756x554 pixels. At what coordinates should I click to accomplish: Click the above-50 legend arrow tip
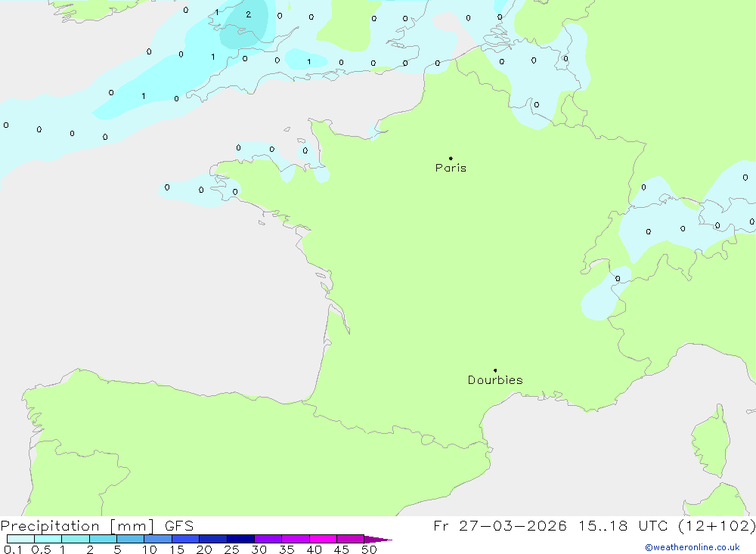pyautogui.click(x=379, y=540)
